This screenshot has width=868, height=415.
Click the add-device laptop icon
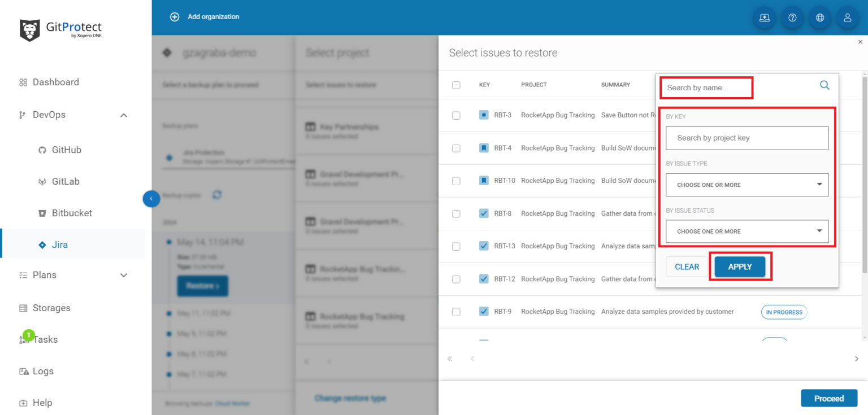[765, 18]
